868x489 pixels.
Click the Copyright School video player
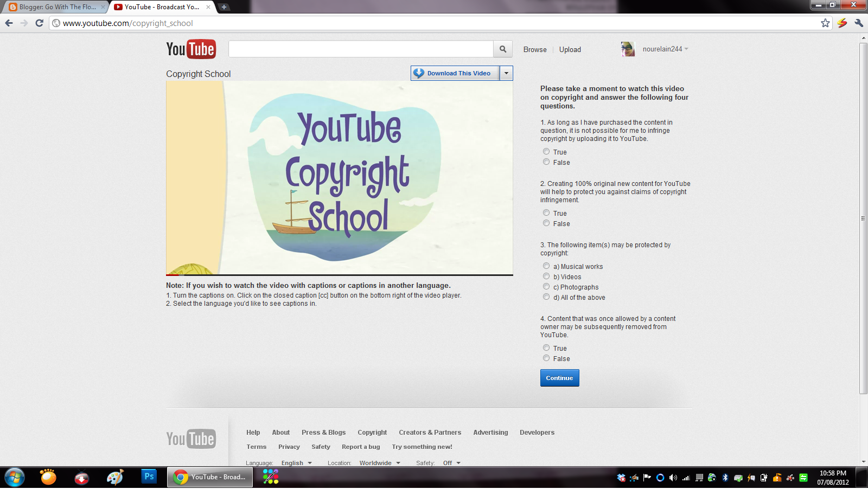(x=340, y=178)
